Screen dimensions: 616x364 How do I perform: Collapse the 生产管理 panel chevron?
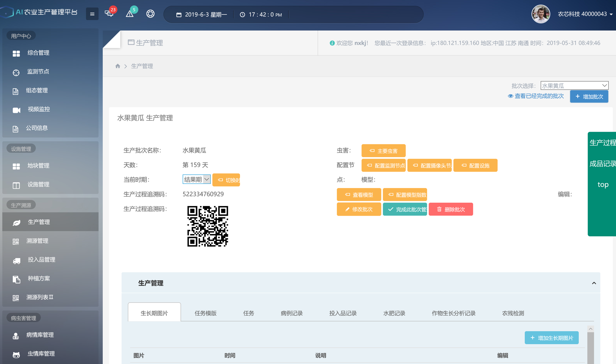(594, 283)
